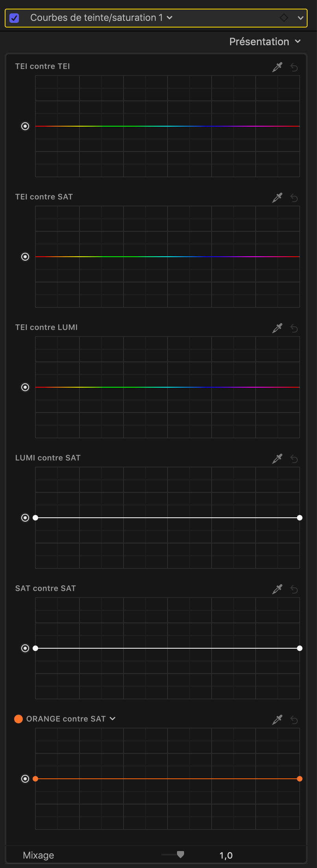This screenshot has width=317, height=868.
Task: Open ORANGE contre SAT color dropdown
Action: (112, 719)
